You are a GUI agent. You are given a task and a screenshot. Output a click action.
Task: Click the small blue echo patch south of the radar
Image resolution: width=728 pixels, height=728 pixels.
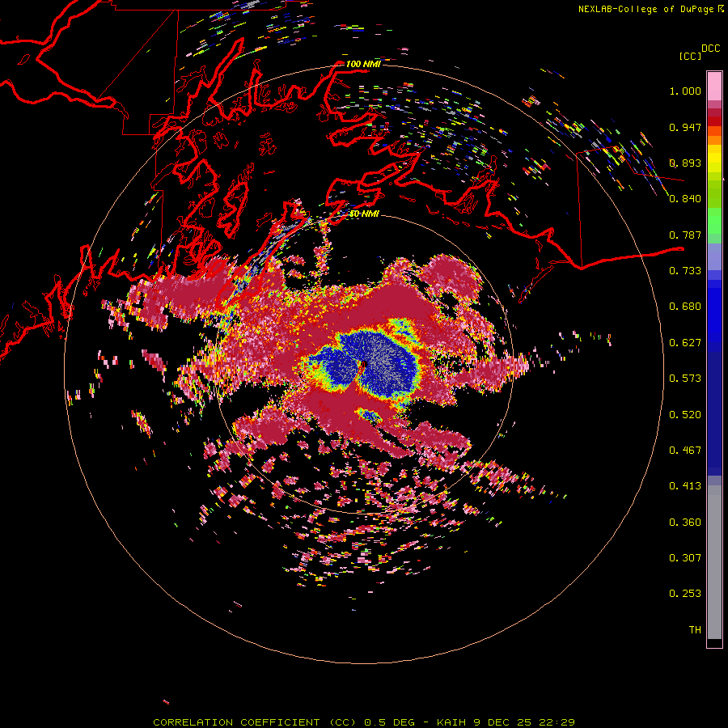point(369,415)
